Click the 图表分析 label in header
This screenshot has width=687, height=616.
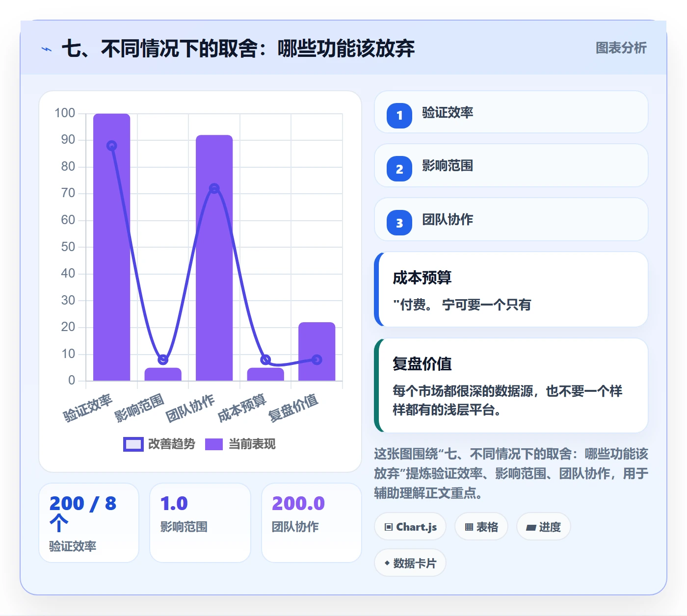[x=621, y=48]
